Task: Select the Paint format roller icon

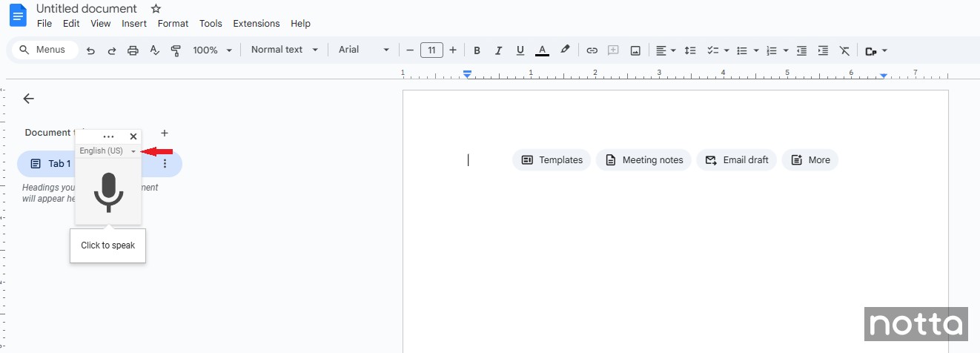Action: pos(176,50)
